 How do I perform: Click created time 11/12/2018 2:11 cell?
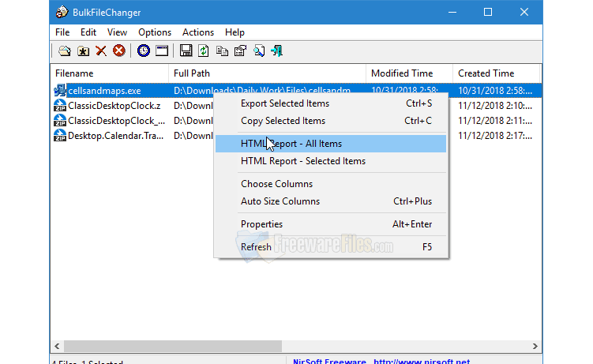[495, 121]
